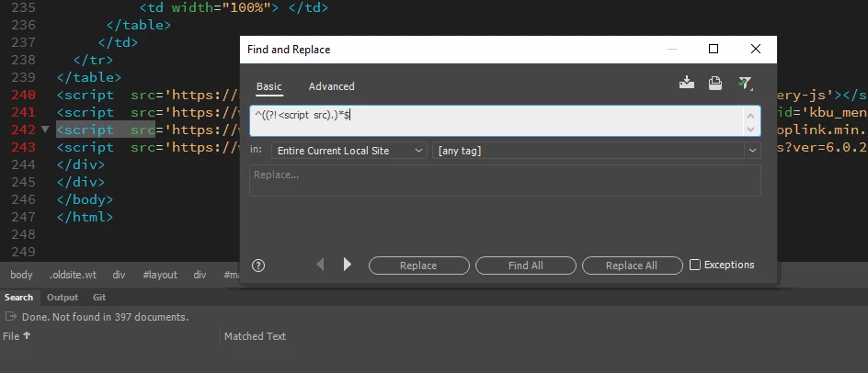Switch to the Advanced tab
The height and width of the screenshot is (373, 868).
pos(332,86)
